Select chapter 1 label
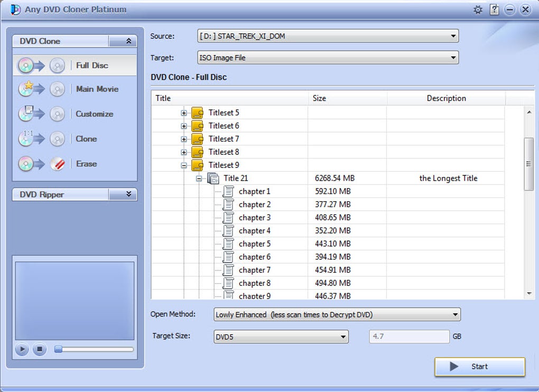Viewport: 539px width, 392px height. 254,191
